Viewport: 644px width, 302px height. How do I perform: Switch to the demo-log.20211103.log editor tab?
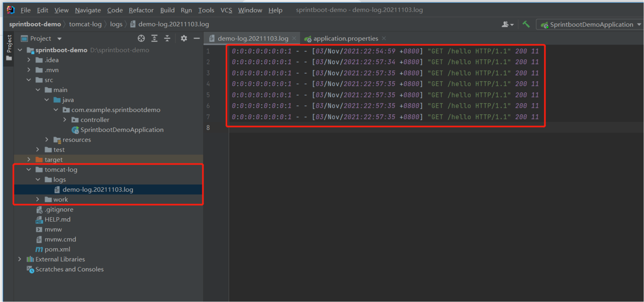[x=253, y=39]
